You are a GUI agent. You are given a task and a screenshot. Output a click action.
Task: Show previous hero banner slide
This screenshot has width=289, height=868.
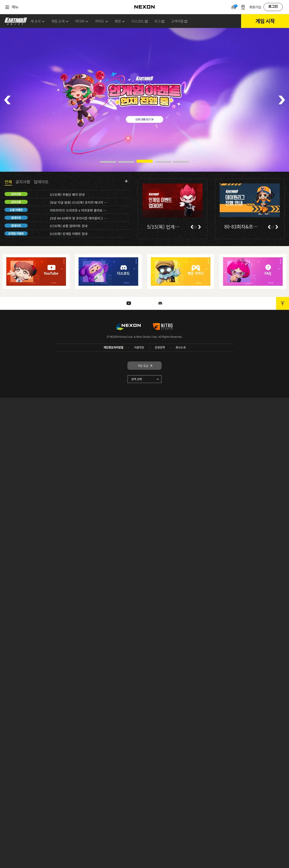tap(7, 100)
